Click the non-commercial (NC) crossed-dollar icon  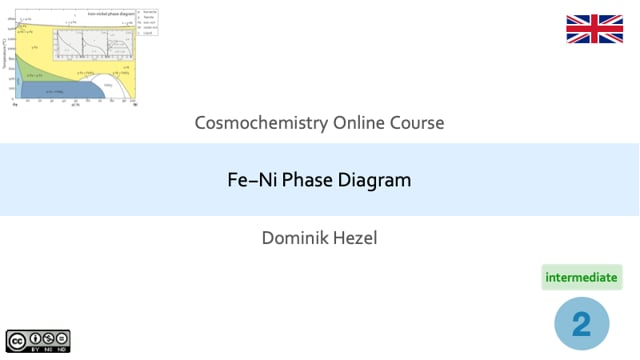tap(49, 338)
